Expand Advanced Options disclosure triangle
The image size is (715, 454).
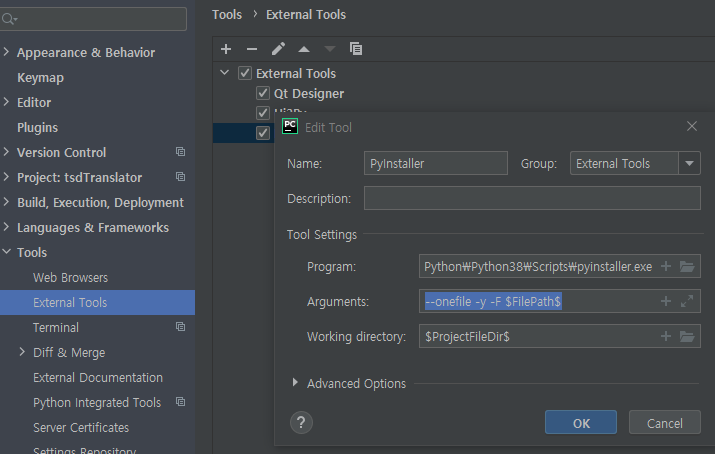(x=295, y=382)
